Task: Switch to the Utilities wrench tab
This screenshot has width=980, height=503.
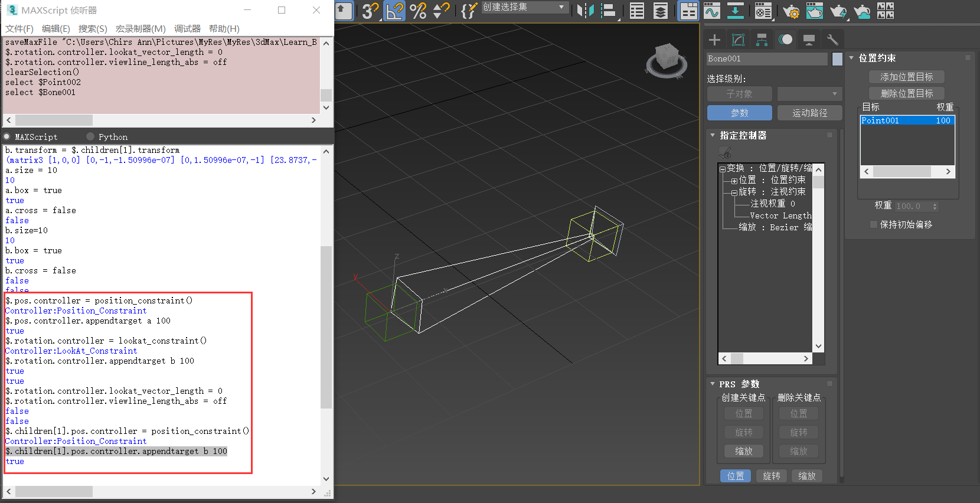Action: [x=832, y=40]
